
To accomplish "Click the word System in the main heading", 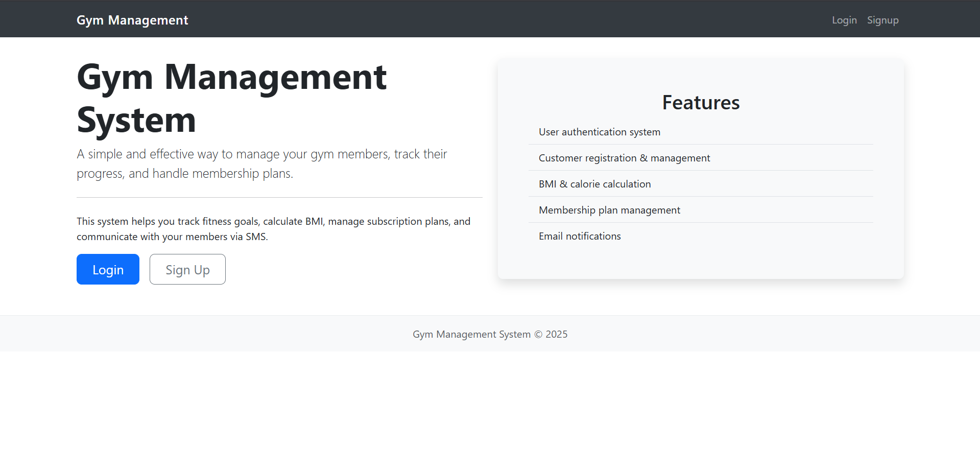I will (x=136, y=121).
